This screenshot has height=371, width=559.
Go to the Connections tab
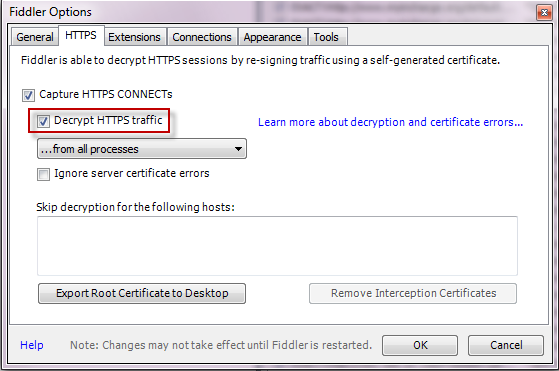coord(202,37)
